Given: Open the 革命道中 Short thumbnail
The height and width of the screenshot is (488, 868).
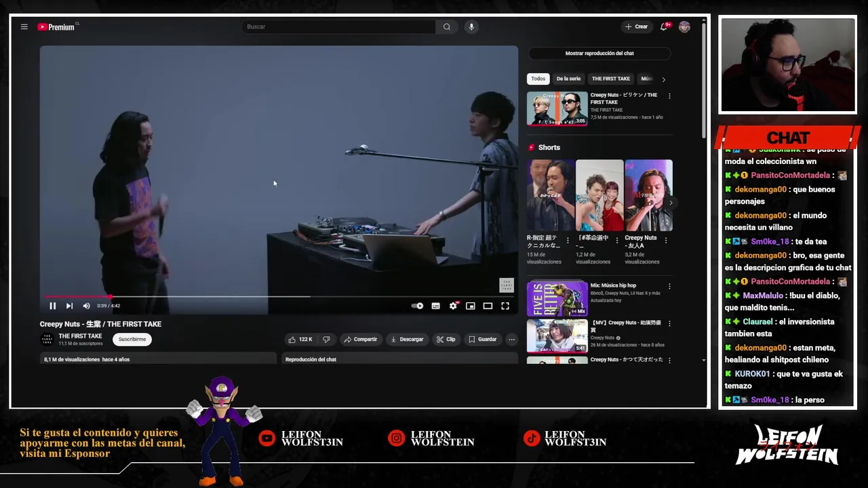Looking at the screenshot, I should pyautogui.click(x=599, y=195).
